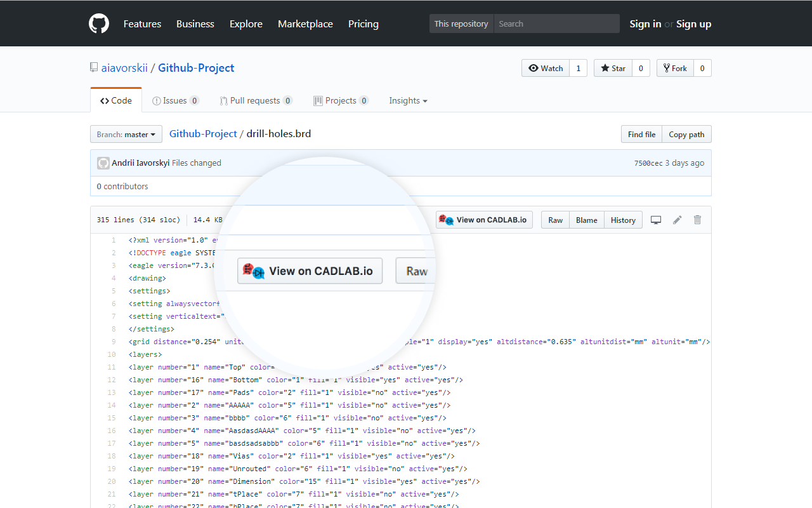Image resolution: width=812 pixels, height=508 pixels.
Task: Click the eye icon on the Watch button
Action: (x=533, y=68)
